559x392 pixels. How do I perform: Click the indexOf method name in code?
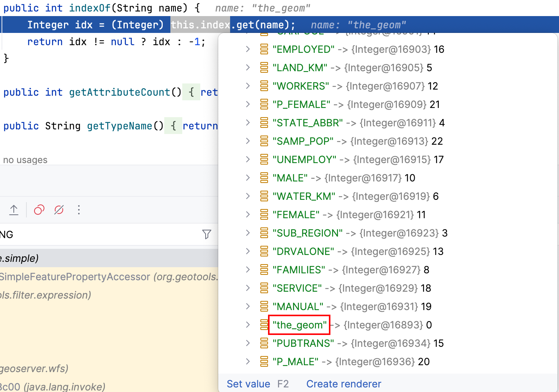point(90,8)
